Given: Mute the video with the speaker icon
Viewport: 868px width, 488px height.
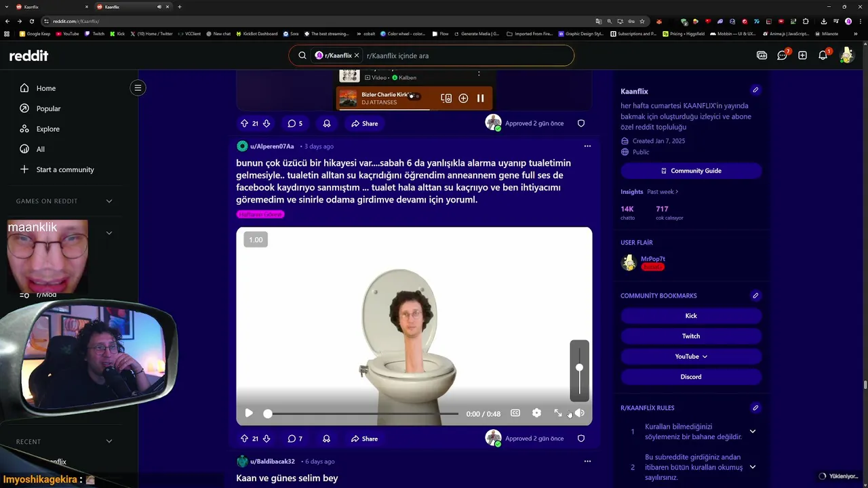Looking at the screenshot, I should [x=580, y=413].
